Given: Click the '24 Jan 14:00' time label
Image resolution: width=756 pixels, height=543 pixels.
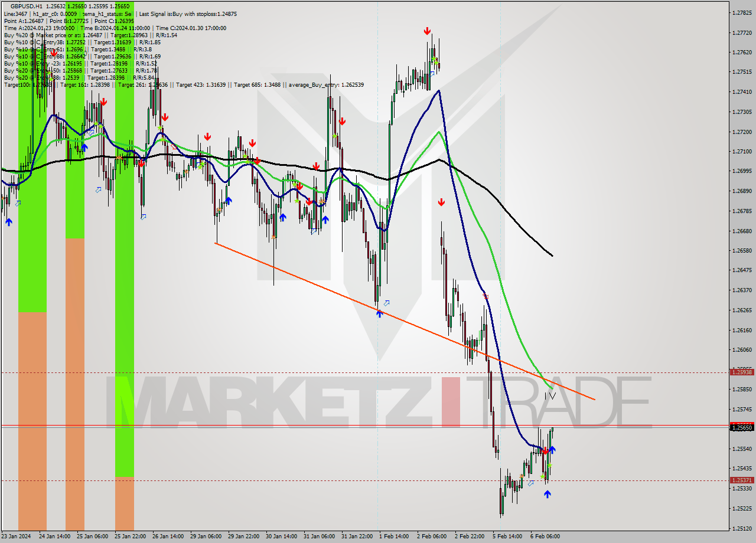Looking at the screenshot, I should 55,536.
